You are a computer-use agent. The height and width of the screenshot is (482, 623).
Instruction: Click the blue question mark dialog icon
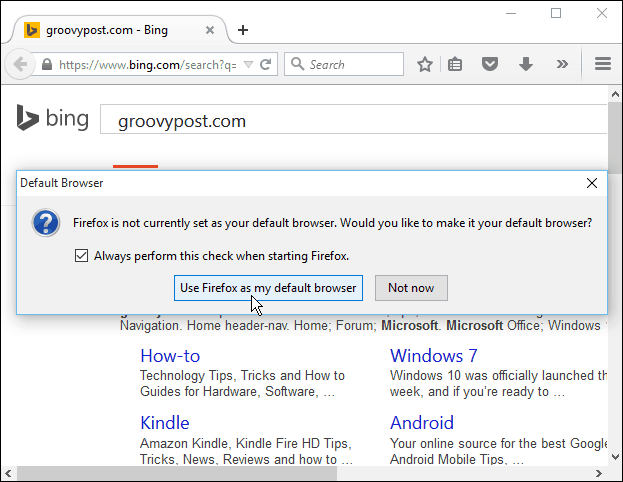[x=46, y=223]
